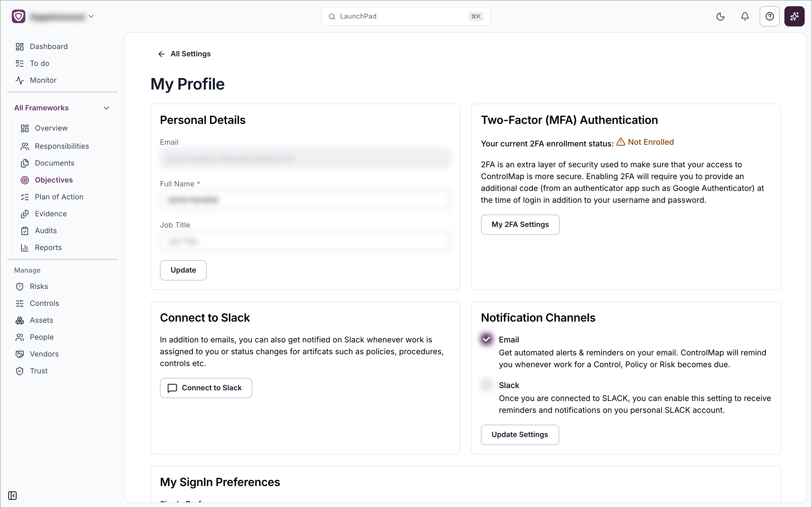Click the back arrow beside All Settings
The width and height of the screenshot is (812, 508).
pos(162,54)
